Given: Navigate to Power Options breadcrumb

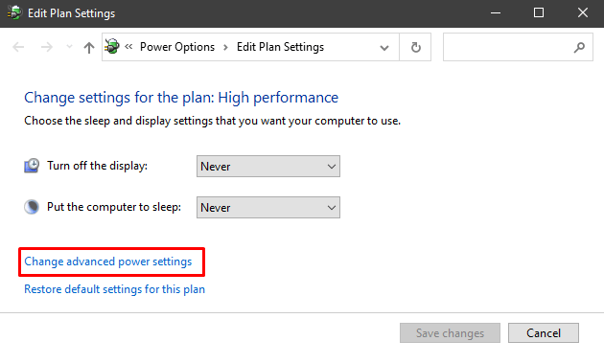Looking at the screenshot, I should coord(177,47).
